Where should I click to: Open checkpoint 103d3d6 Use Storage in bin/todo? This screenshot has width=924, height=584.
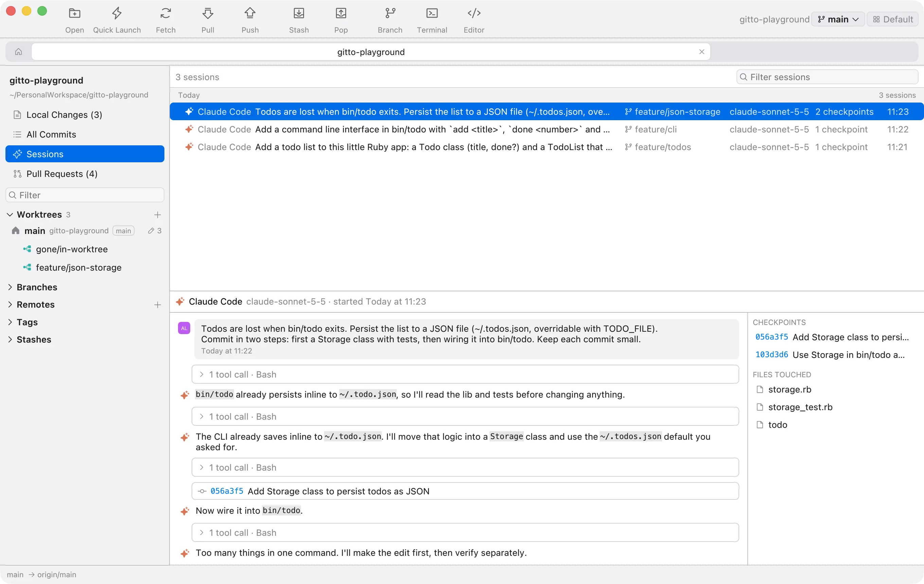pos(830,354)
